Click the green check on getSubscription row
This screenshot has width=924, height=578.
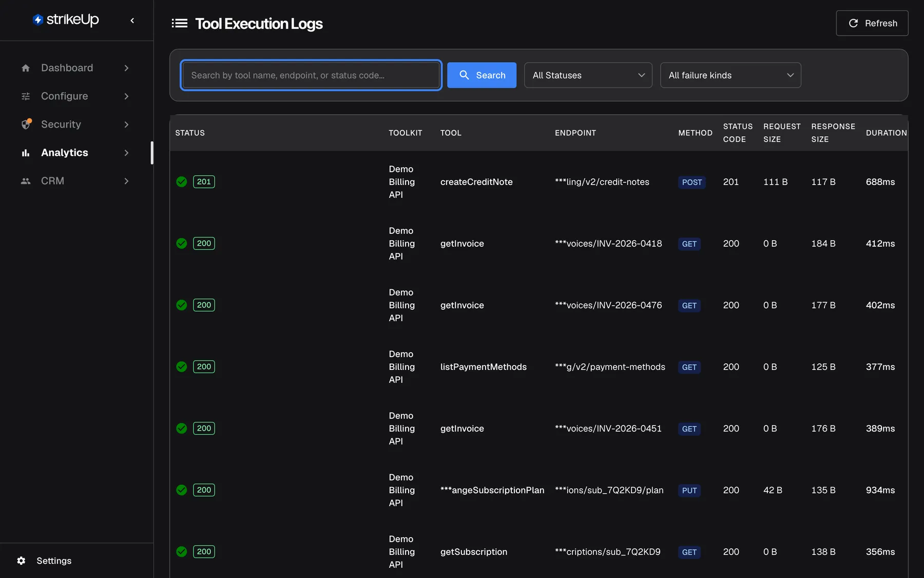pyautogui.click(x=181, y=551)
